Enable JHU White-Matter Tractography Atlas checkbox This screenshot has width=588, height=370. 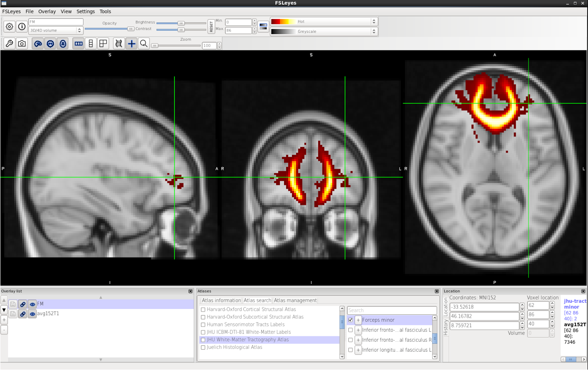pyautogui.click(x=203, y=340)
